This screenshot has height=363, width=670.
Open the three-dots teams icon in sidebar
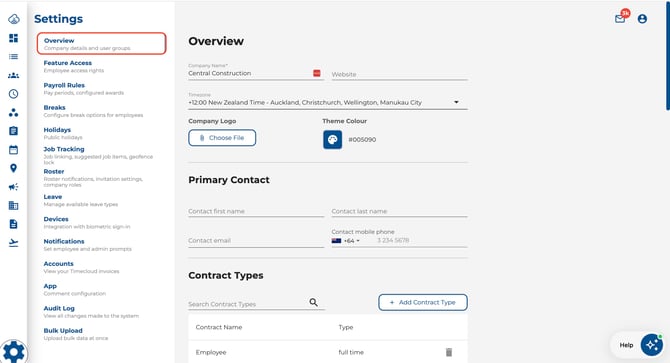[x=14, y=112]
